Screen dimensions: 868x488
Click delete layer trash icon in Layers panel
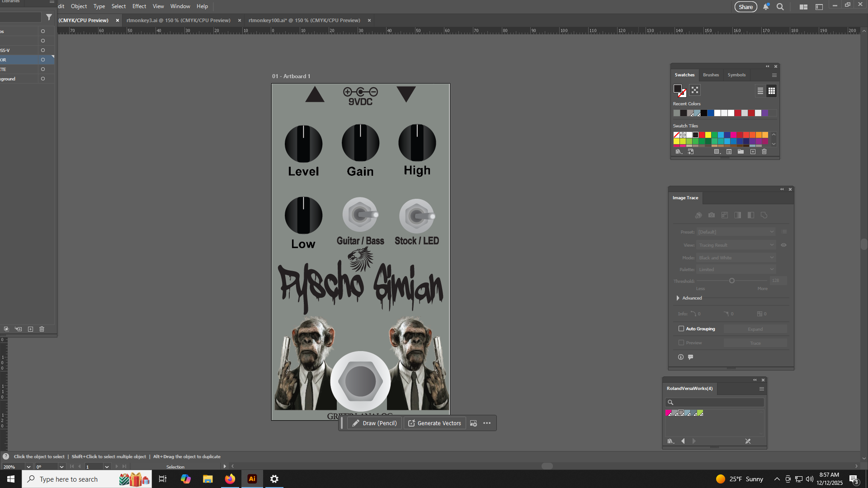(42, 329)
